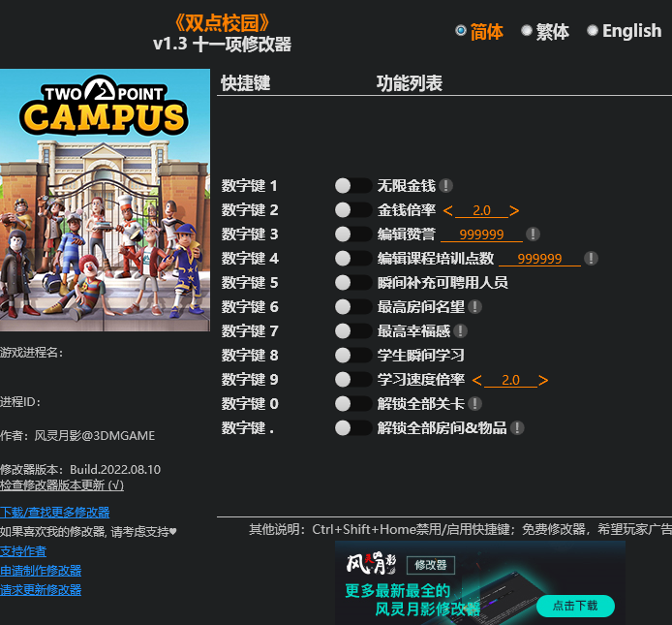Increase 金钱倍率 with right arrow
Viewport: 672px width, 625px height.
[x=514, y=210]
